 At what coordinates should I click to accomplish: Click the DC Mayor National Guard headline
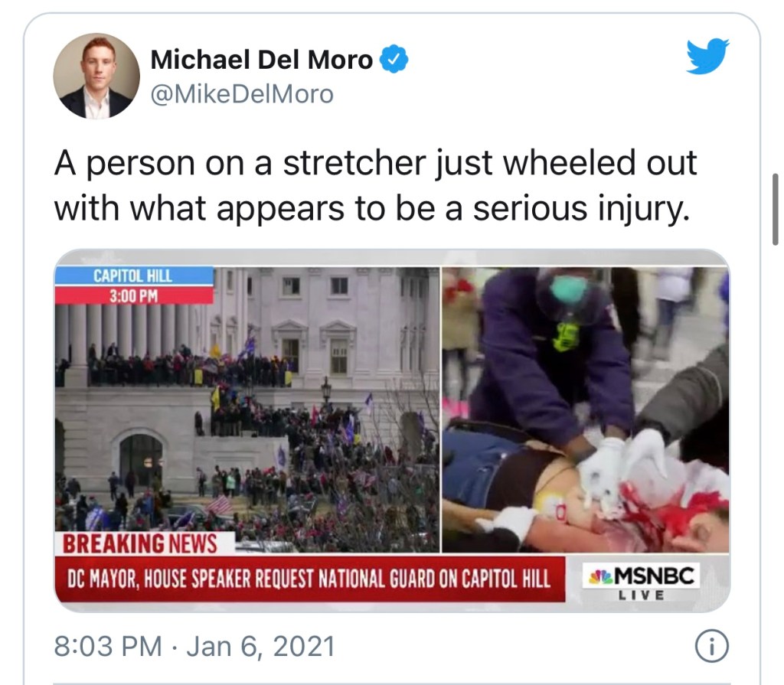point(310,579)
